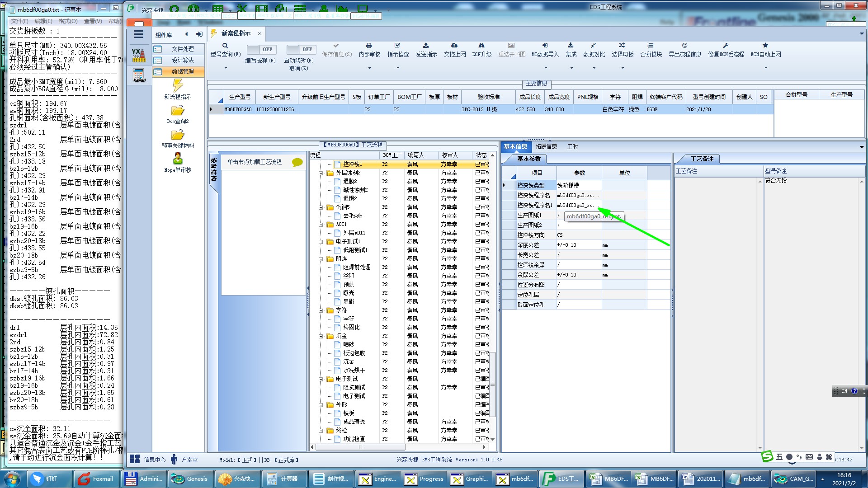
Task: Click the ECN自动上网 star icon
Action: pos(765,46)
